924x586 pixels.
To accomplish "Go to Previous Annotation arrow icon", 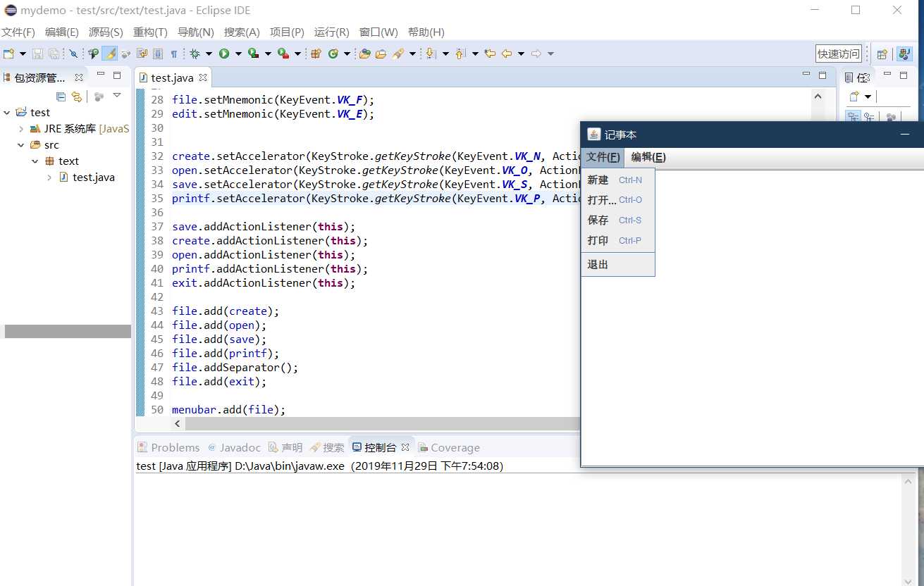I will 460,54.
